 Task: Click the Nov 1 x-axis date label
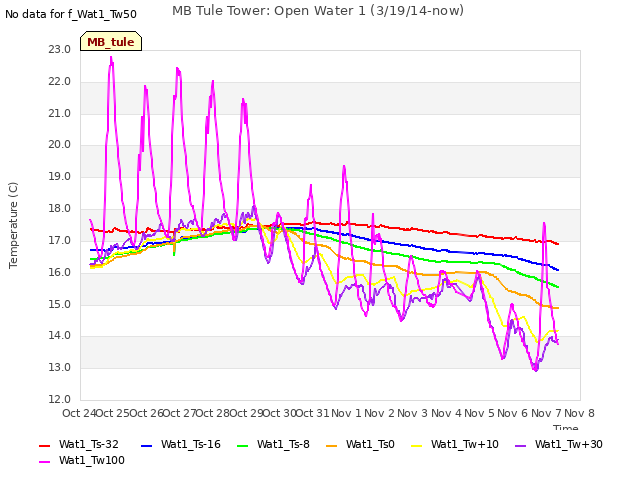click(346, 413)
